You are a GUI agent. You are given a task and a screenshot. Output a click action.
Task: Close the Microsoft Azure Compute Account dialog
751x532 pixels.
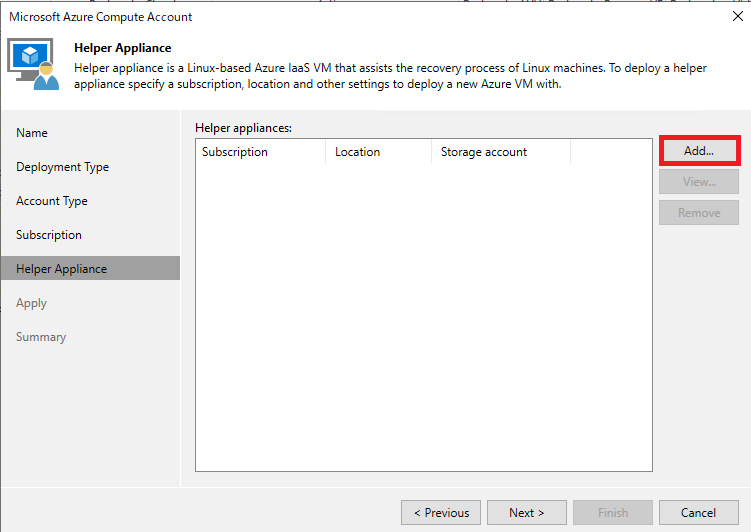tap(738, 16)
